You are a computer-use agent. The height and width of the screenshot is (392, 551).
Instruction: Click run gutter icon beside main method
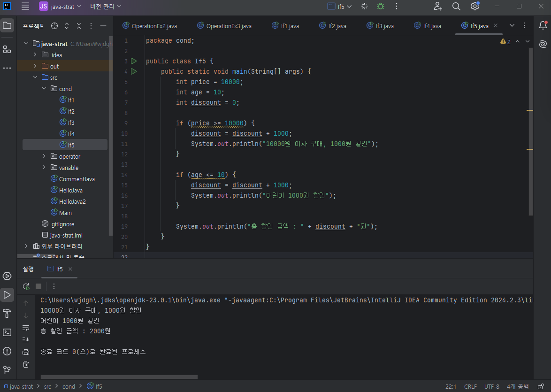pos(134,71)
